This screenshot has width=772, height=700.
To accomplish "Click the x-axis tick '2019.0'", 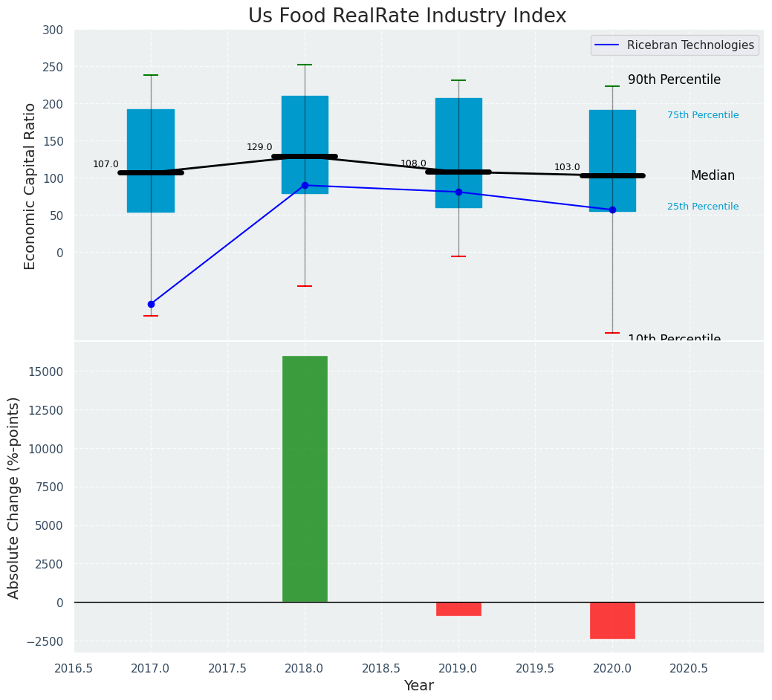I will [459, 669].
